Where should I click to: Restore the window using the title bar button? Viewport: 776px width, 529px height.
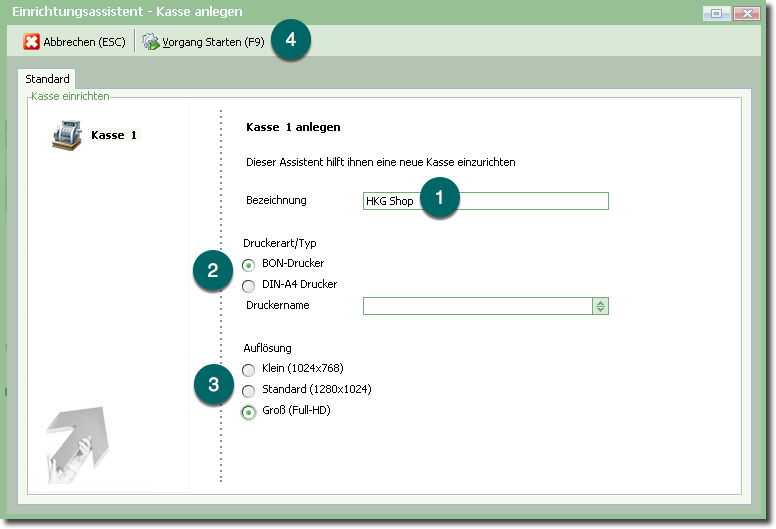(716, 13)
